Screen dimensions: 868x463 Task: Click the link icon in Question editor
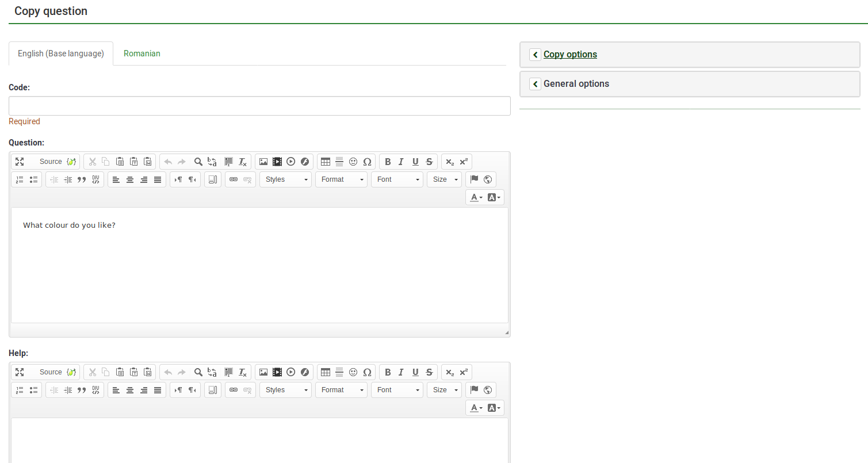click(234, 179)
